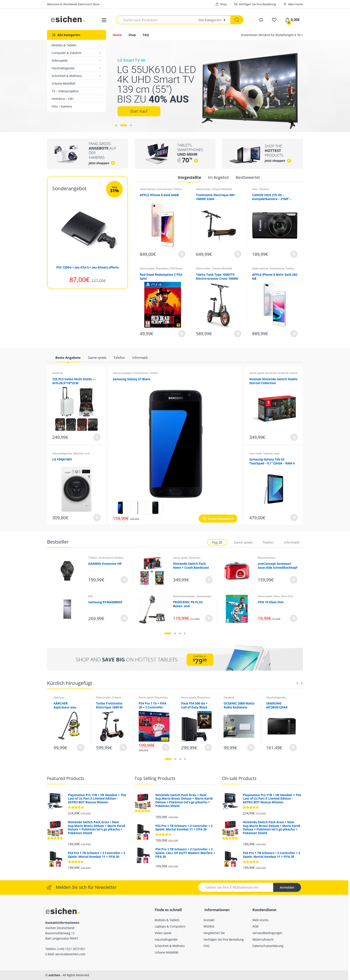
Task: Select the Game spiele Bestseller tab
Action: point(243,542)
